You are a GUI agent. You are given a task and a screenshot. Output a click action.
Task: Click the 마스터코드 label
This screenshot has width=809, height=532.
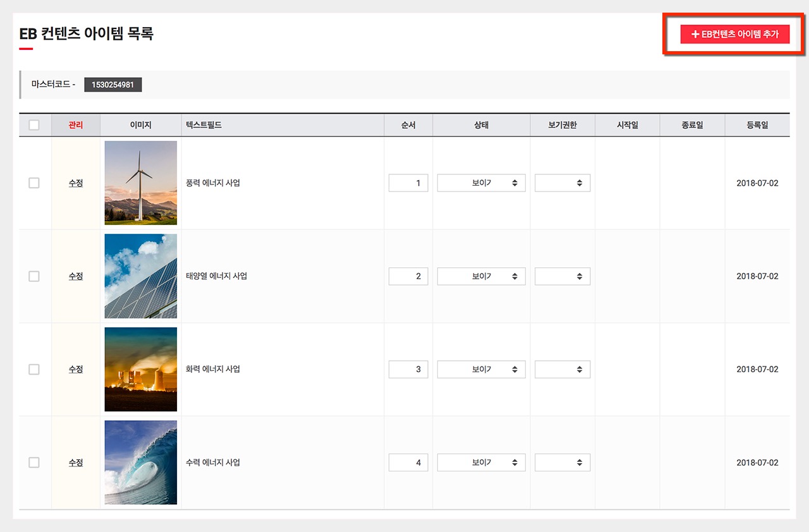(x=53, y=84)
